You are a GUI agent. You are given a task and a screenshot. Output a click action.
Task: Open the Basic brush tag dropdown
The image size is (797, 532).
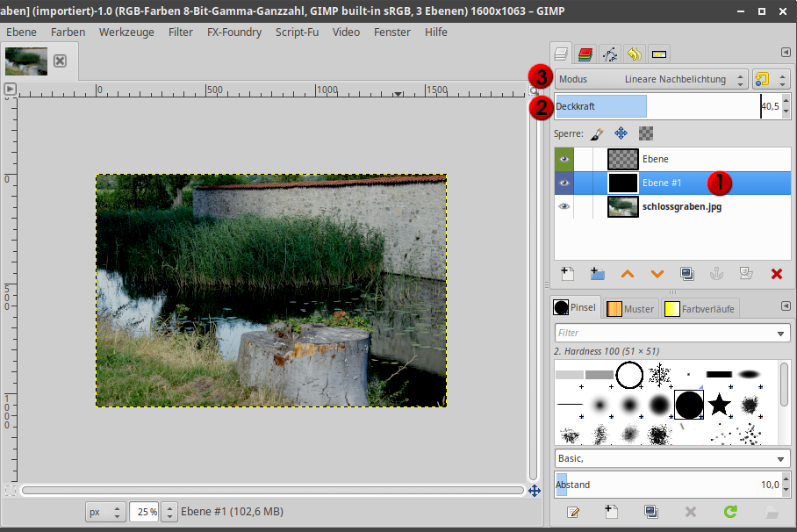pos(672,459)
